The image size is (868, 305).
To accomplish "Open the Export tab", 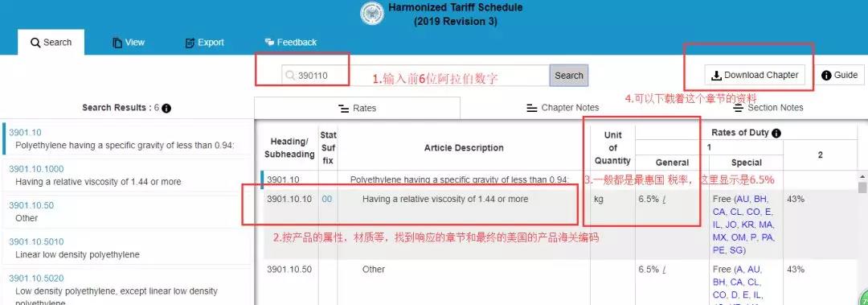I will click(204, 42).
